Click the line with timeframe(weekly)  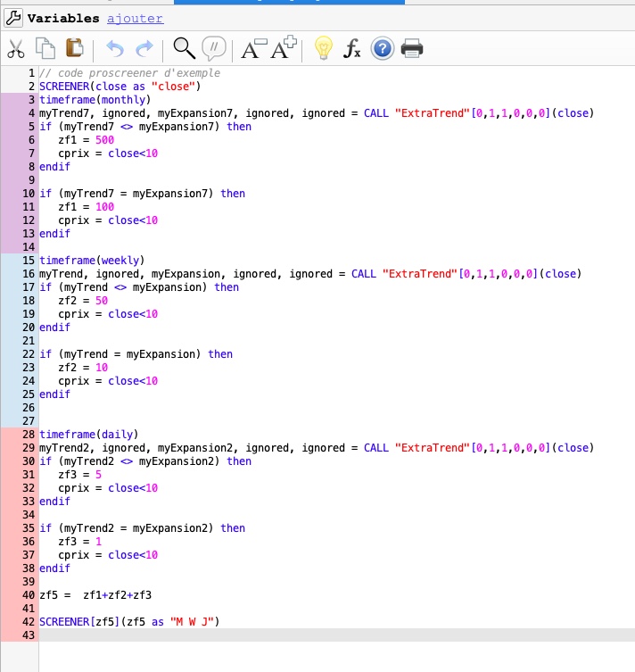point(92,261)
